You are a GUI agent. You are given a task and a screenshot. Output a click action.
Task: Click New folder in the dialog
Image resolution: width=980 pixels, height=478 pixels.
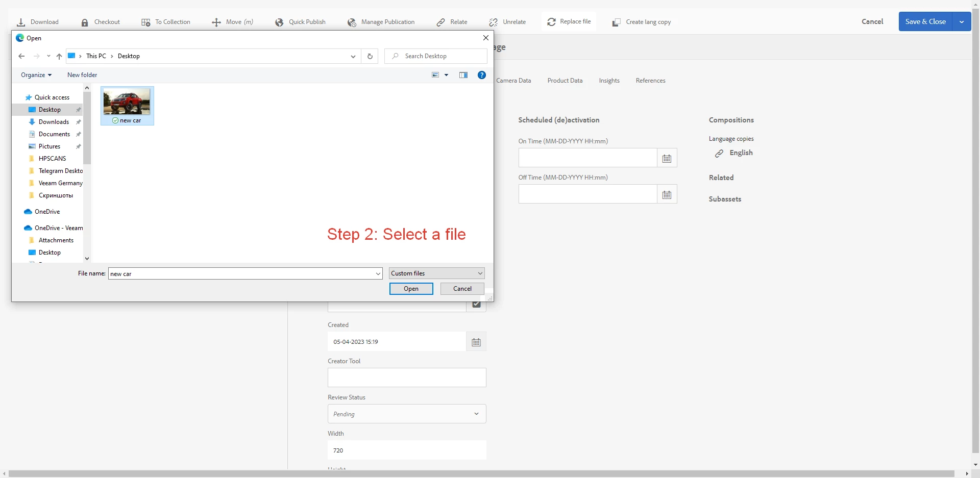pos(82,75)
